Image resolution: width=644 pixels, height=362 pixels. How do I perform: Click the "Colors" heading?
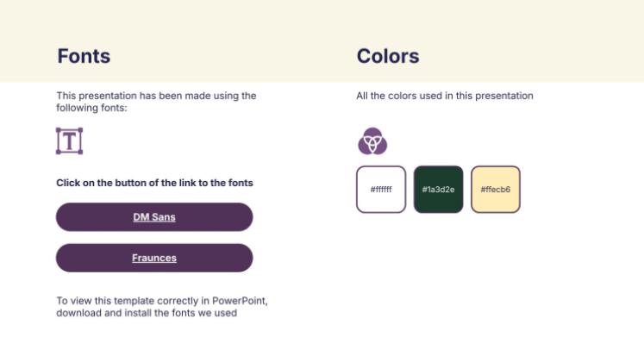388,57
